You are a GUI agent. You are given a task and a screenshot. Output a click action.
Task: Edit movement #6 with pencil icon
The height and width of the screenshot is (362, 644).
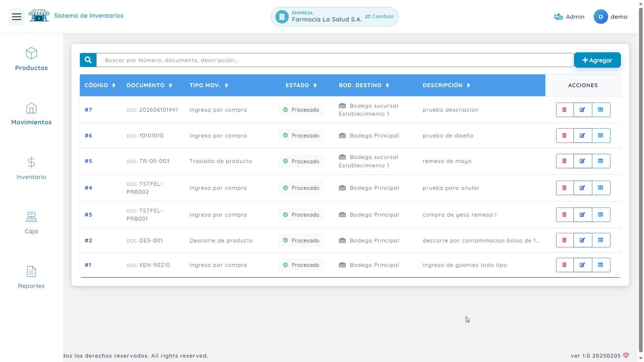click(x=582, y=136)
